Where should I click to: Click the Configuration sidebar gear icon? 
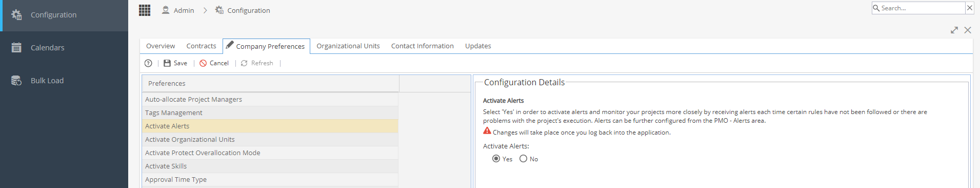click(16, 15)
